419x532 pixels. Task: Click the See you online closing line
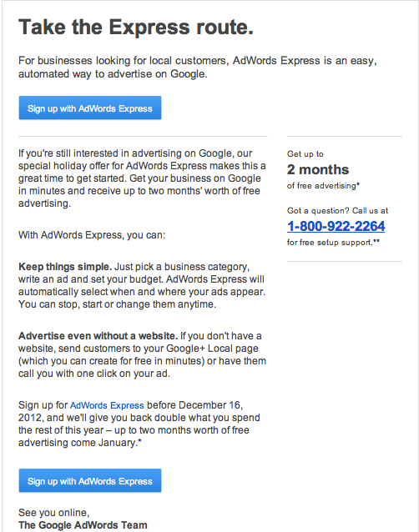(x=53, y=512)
